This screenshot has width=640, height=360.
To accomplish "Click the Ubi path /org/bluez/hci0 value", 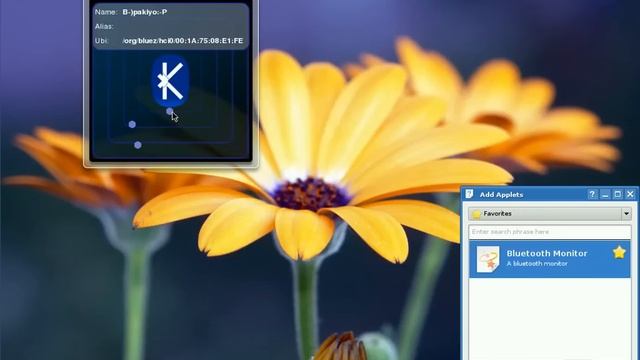I will click(182, 40).
